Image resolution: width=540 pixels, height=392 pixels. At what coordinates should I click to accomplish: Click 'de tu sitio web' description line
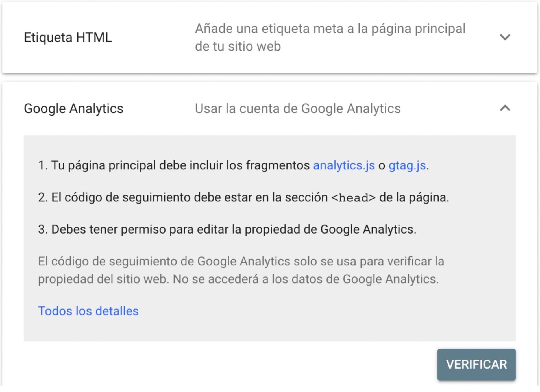click(x=238, y=46)
